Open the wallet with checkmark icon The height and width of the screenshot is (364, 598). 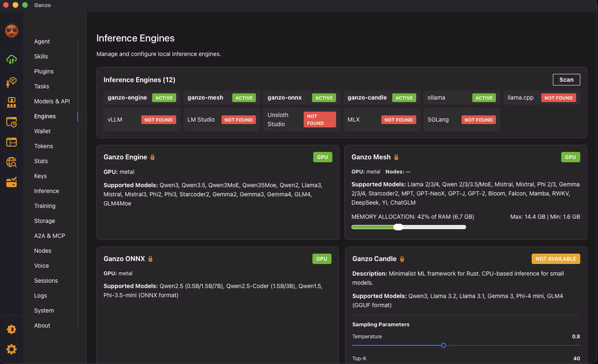[x=11, y=182]
